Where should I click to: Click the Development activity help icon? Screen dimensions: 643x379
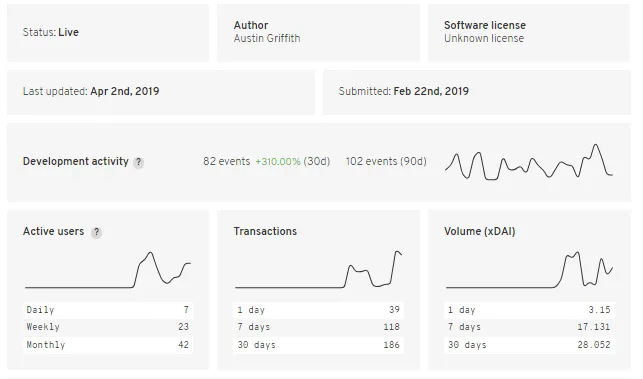point(139,162)
